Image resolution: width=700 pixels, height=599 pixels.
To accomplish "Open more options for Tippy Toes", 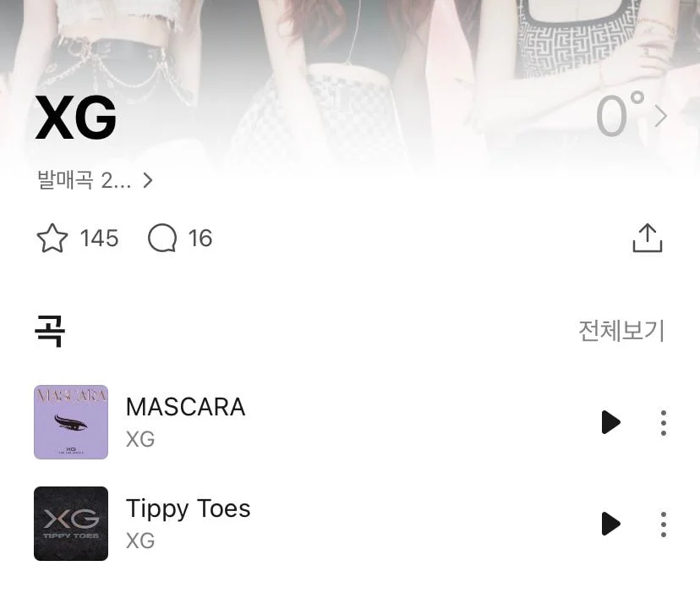I will (664, 524).
